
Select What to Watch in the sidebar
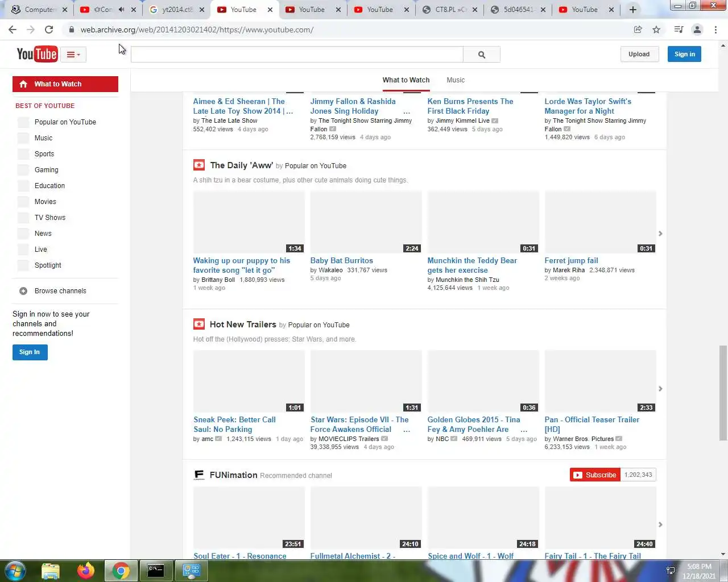pyautogui.click(x=65, y=84)
